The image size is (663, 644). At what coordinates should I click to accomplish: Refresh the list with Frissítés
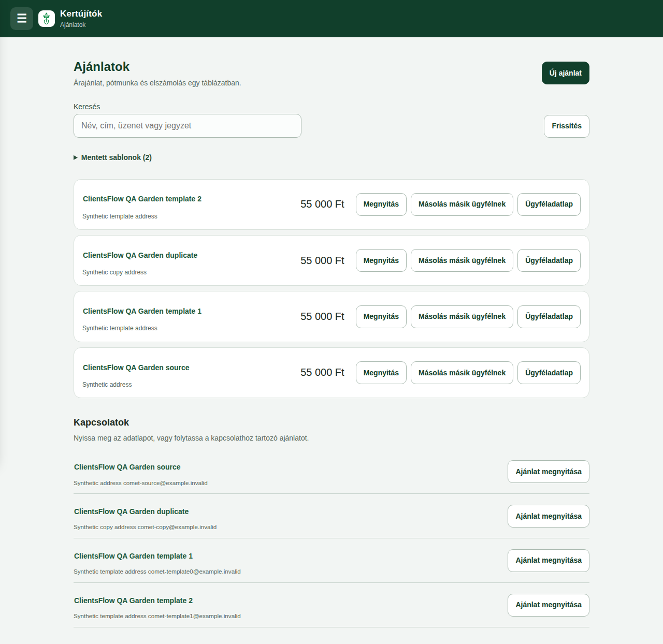point(567,126)
